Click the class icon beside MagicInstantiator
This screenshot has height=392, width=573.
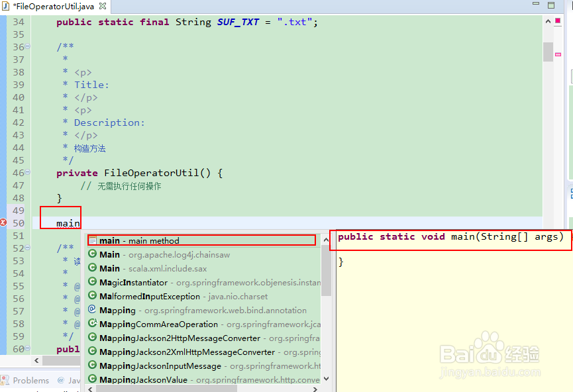93,281
